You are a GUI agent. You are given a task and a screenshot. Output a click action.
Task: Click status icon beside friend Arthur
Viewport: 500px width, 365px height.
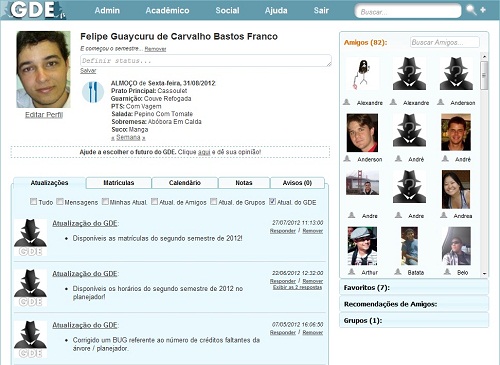351,272
